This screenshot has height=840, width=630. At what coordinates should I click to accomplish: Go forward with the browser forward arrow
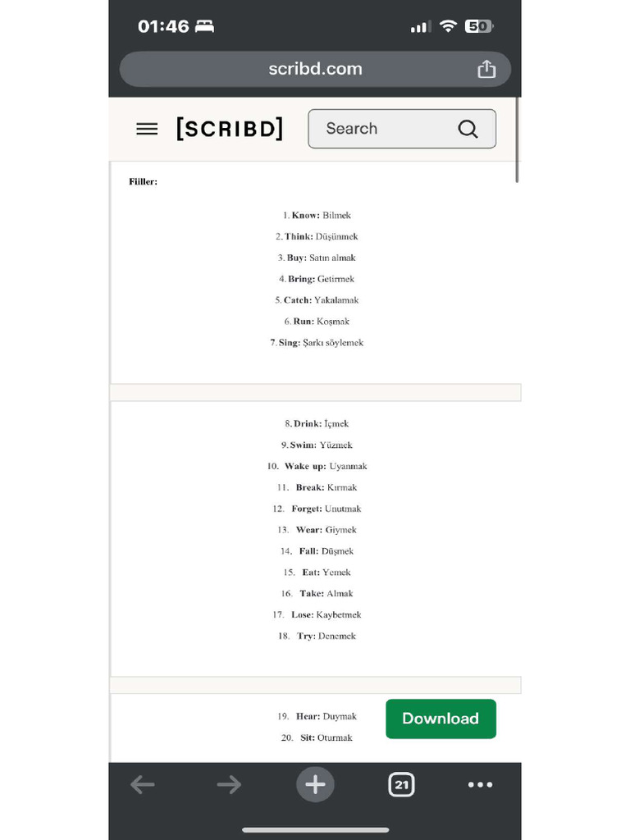(229, 785)
